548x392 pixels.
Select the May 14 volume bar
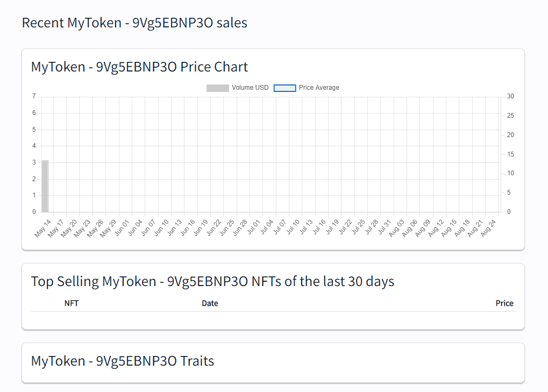[45, 186]
